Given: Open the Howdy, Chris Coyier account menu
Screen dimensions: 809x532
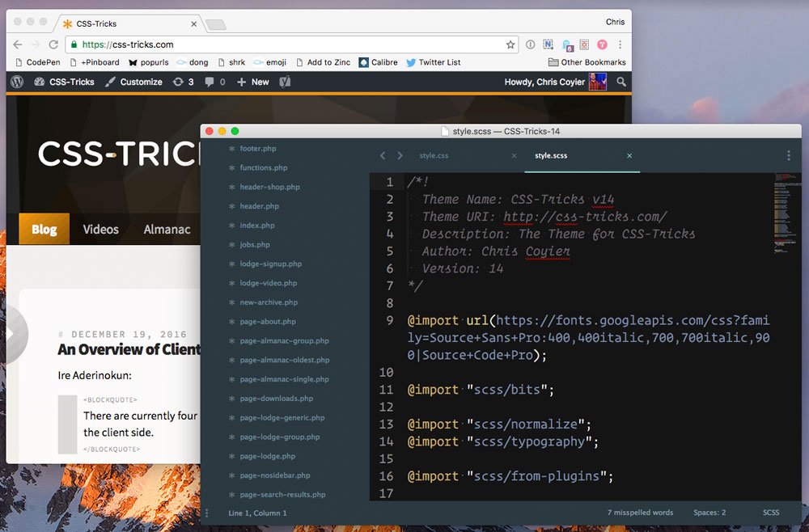Looking at the screenshot, I should pyautogui.click(x=555, y=82).
